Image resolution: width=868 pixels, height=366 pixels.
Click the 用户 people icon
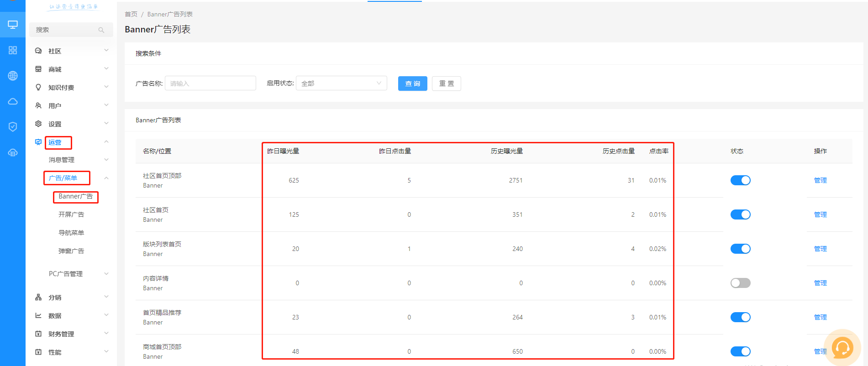point(38,106)
